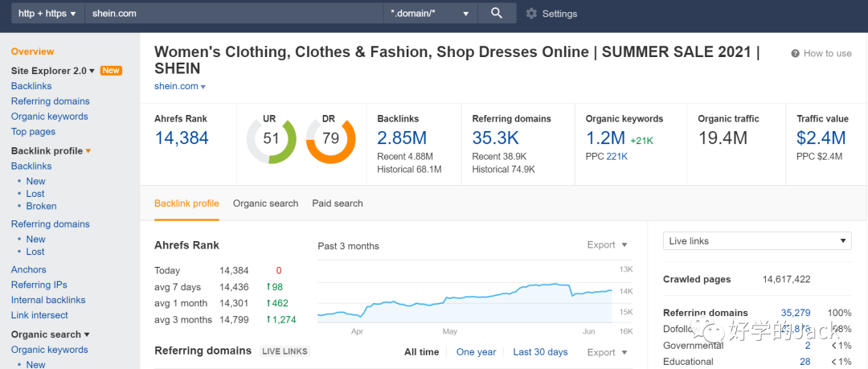Click the Backlinks count 2.85M
The height and width of the screenshot is (369, 868).
click(x=403, y=138)
